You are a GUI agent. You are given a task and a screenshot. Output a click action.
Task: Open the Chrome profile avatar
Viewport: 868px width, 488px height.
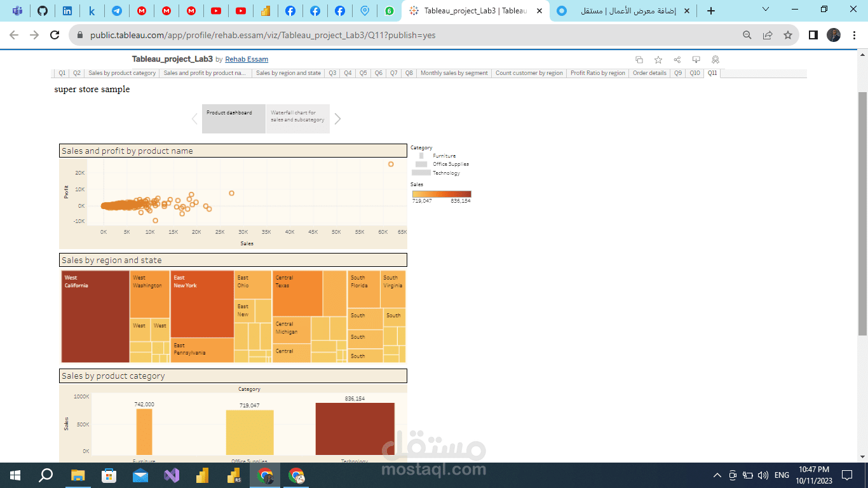[834, 35]
